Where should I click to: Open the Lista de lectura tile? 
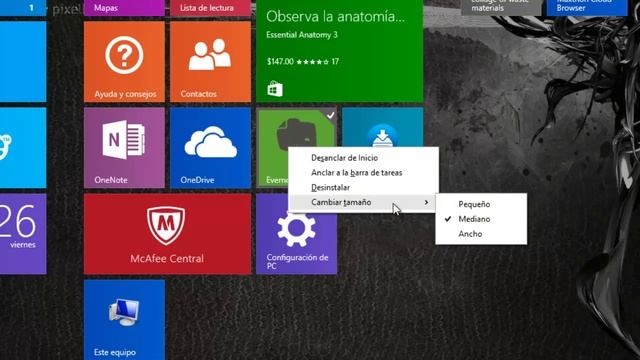coord(210,8)
